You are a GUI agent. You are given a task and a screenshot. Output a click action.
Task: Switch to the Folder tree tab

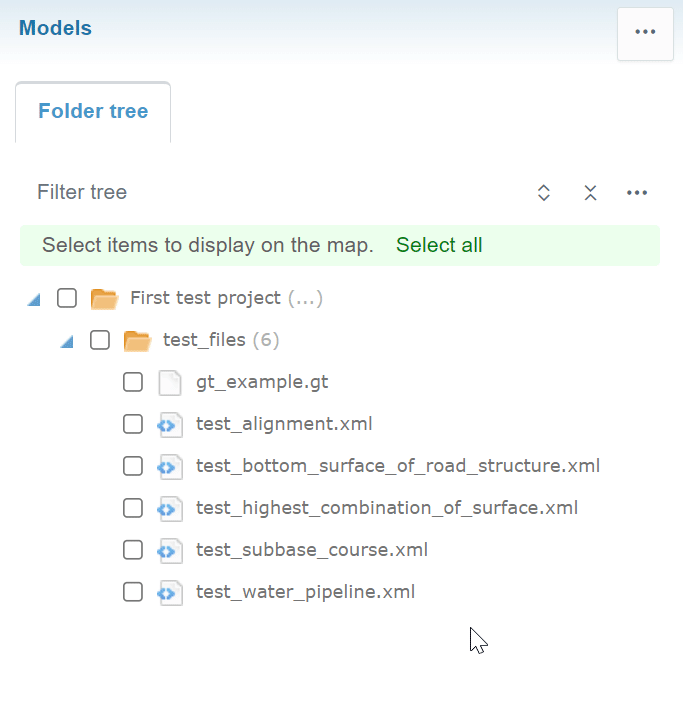pos(93,111)
